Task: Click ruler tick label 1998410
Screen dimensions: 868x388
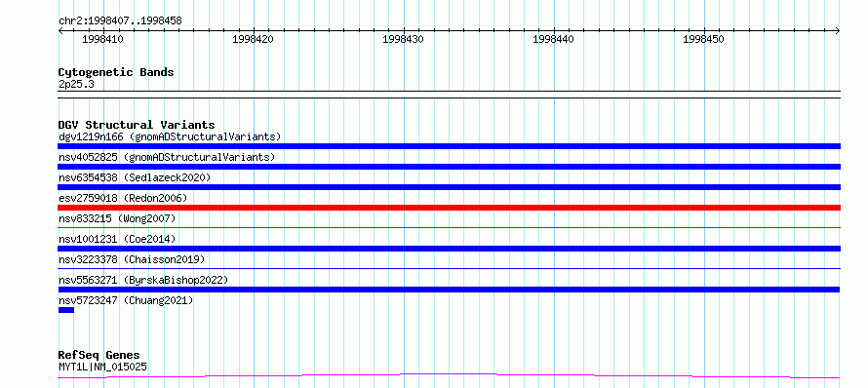Action: (x=102, y=39)
